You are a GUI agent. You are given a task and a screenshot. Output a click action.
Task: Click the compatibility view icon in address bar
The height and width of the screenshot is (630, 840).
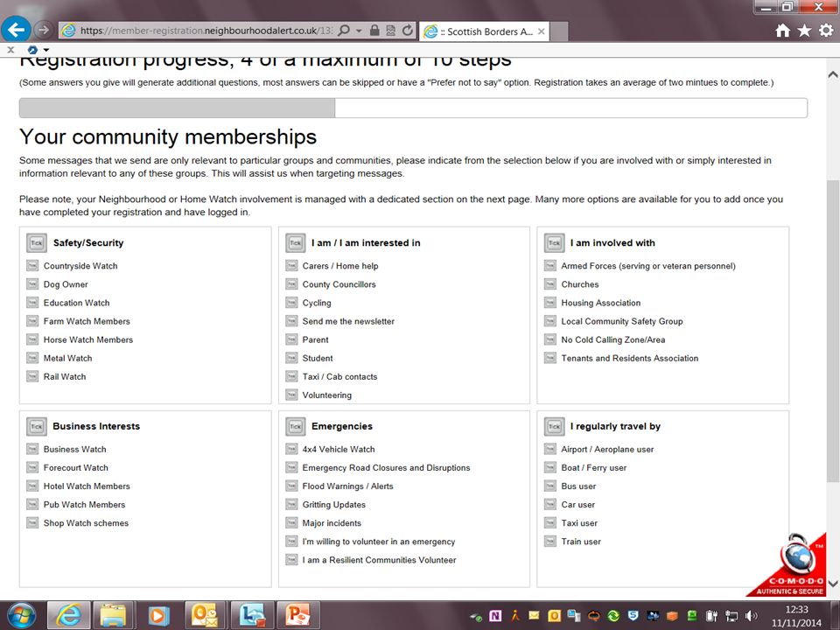[391, 31]
